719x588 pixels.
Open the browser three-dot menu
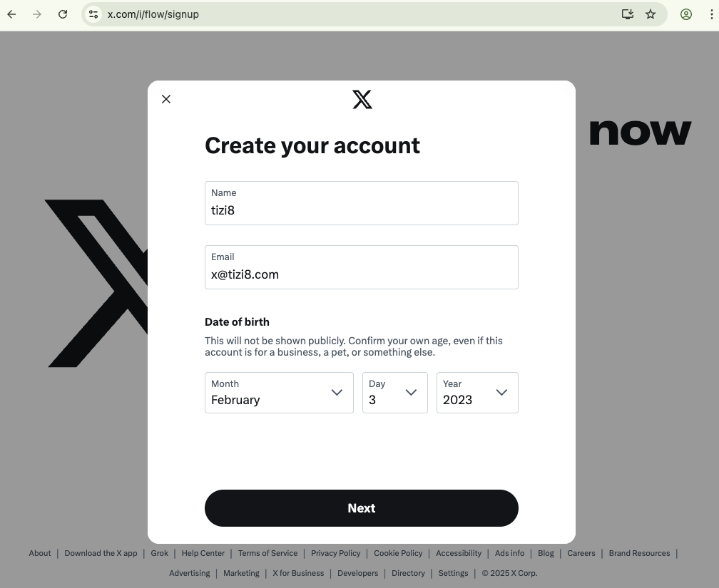pyautogui.click(x=711, y=14)
